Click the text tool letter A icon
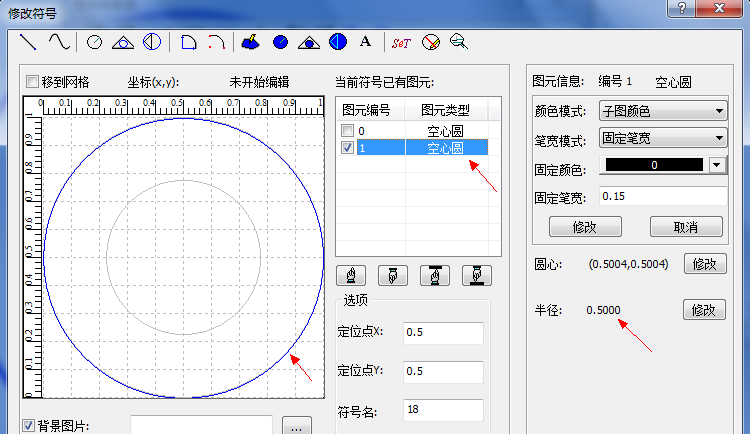750x434 pixels. (x=365, y=42)
